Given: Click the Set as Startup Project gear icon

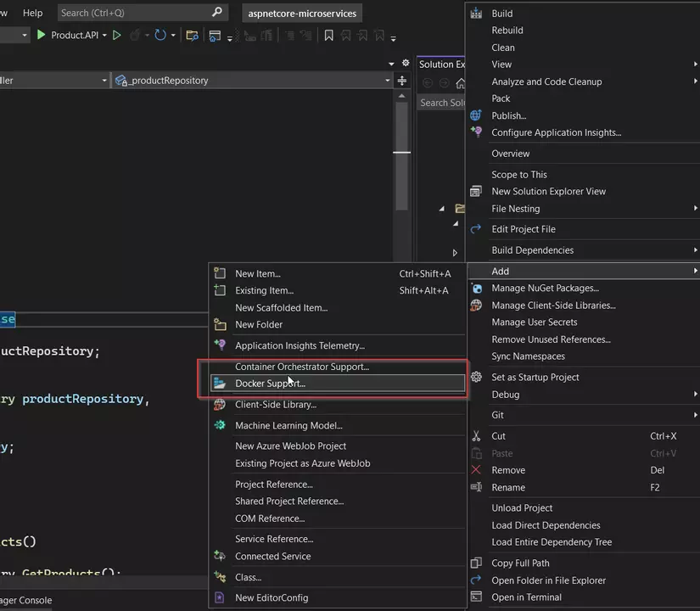Looking at the screenshot, I should click(x=476, y=377).
